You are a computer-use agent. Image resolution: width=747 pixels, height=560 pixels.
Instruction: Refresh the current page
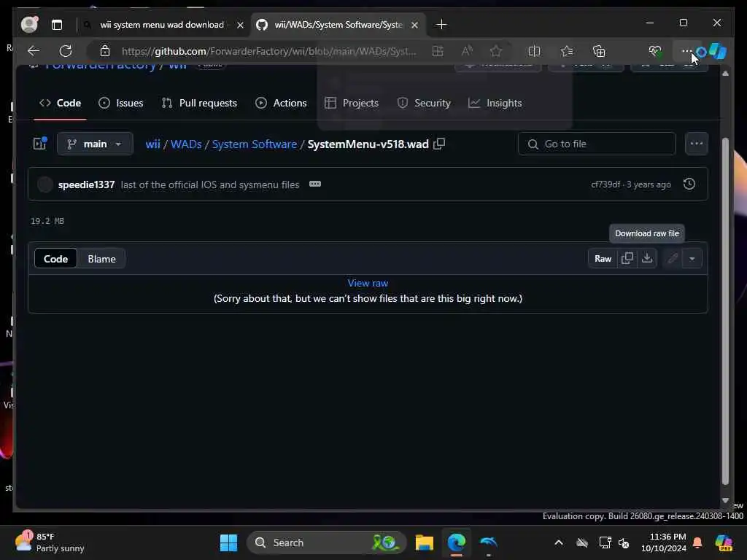pos(66,51)
